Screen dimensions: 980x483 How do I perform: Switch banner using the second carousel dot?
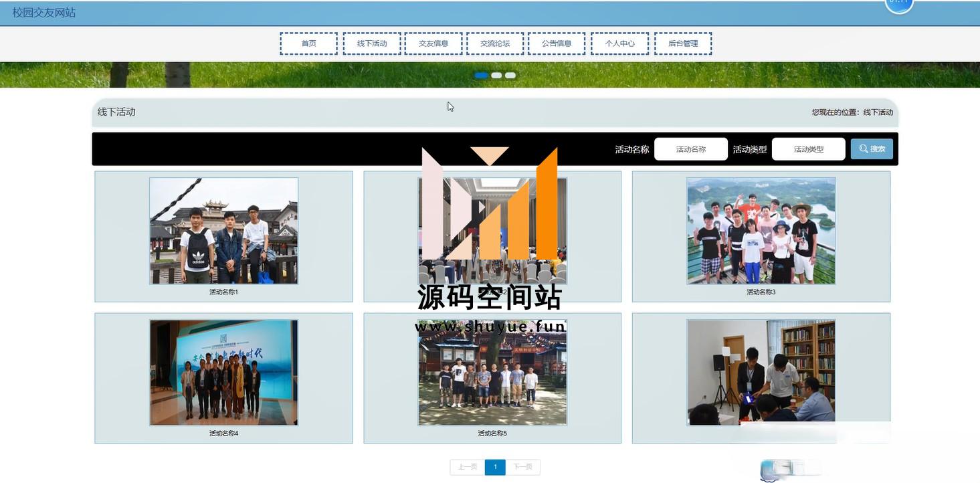click(496, 76)
